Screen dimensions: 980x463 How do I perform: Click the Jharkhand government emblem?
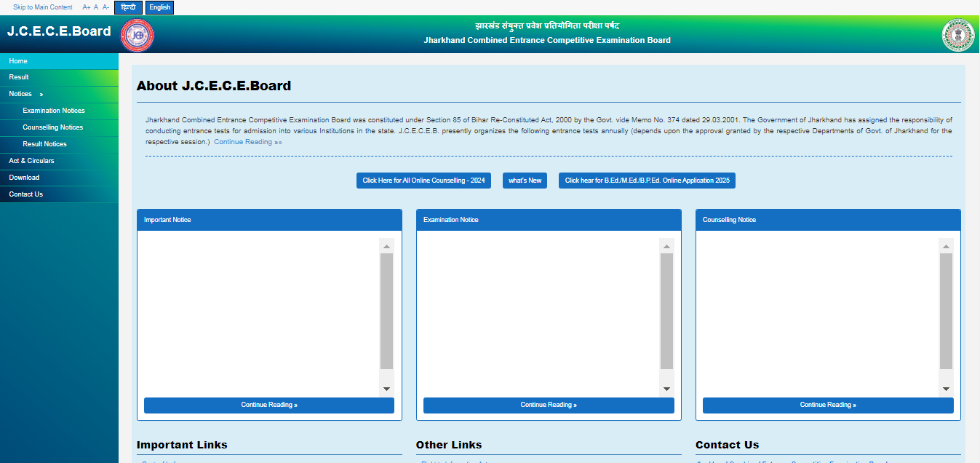coord(957,35)
